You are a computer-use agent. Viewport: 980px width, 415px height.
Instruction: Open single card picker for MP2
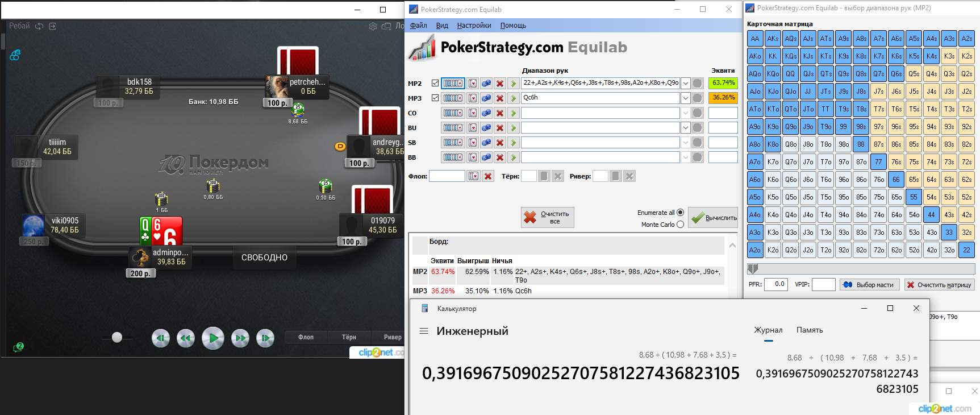pyautogui.click(x=473, y=84)
